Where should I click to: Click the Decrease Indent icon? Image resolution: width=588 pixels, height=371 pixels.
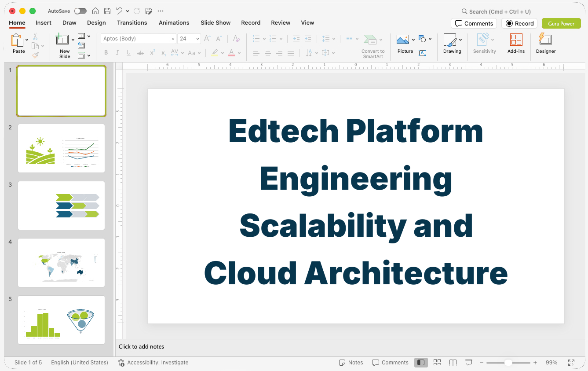tap(296, 39)
